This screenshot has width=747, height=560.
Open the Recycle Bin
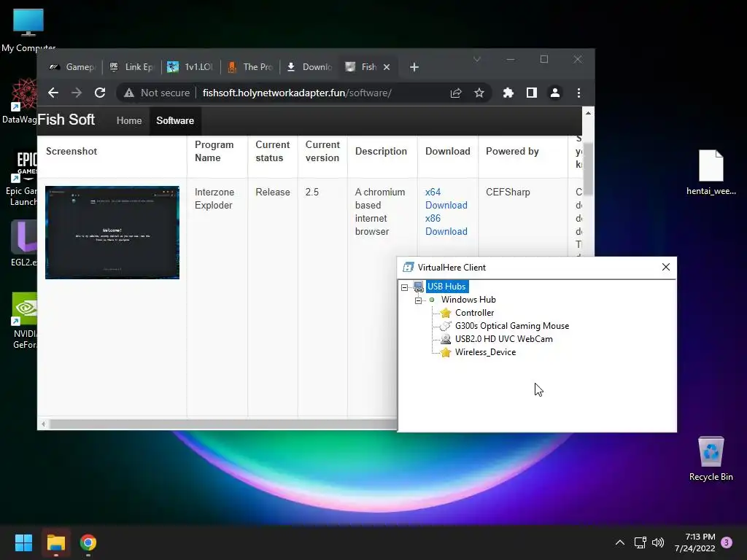click(x=711, y=458)
